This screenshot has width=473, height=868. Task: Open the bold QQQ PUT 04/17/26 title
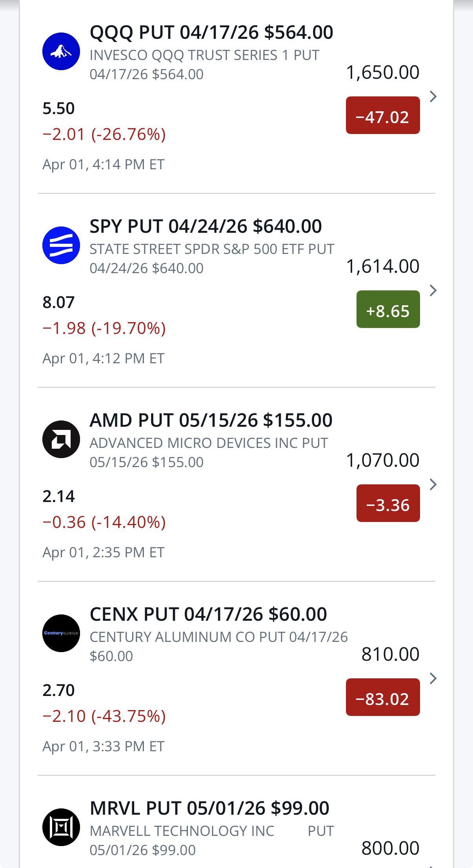pyautogui.click(x=211, y=32)
